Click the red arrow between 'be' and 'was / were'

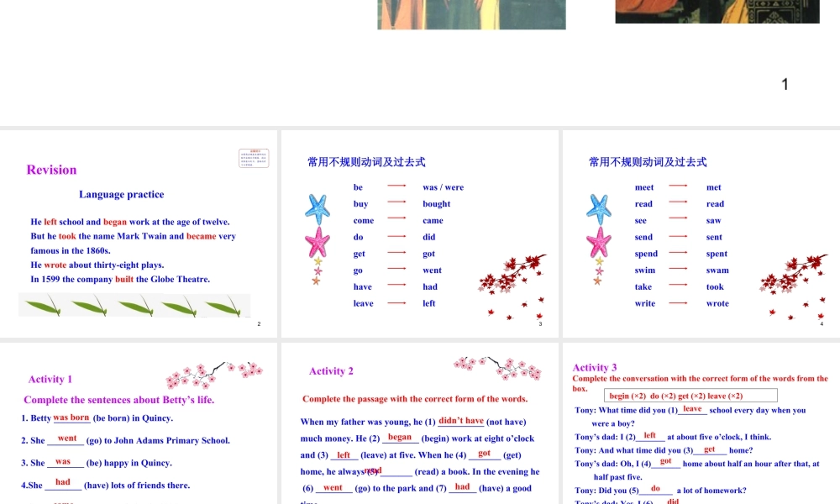pos(396,186)
